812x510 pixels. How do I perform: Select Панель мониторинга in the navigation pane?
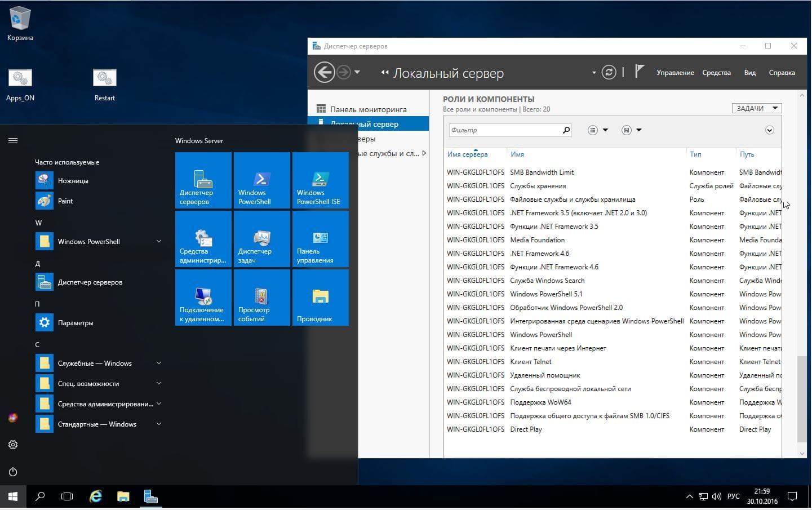[368, 109]
